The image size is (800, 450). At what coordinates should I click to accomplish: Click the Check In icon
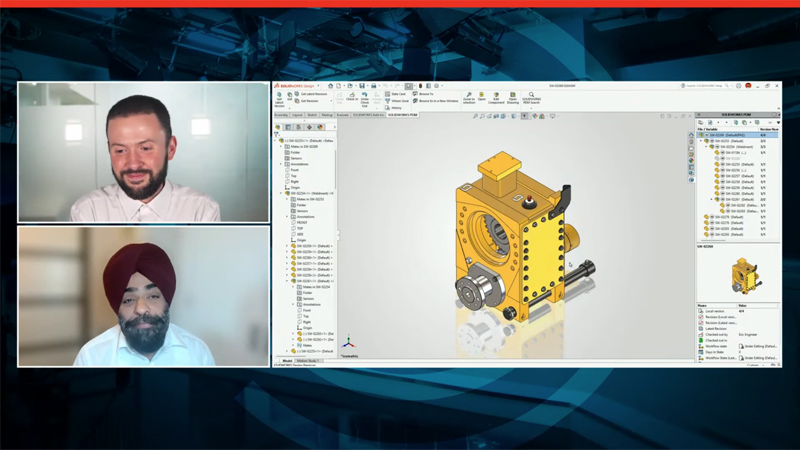pyautogui.click(x=352, y=96)
